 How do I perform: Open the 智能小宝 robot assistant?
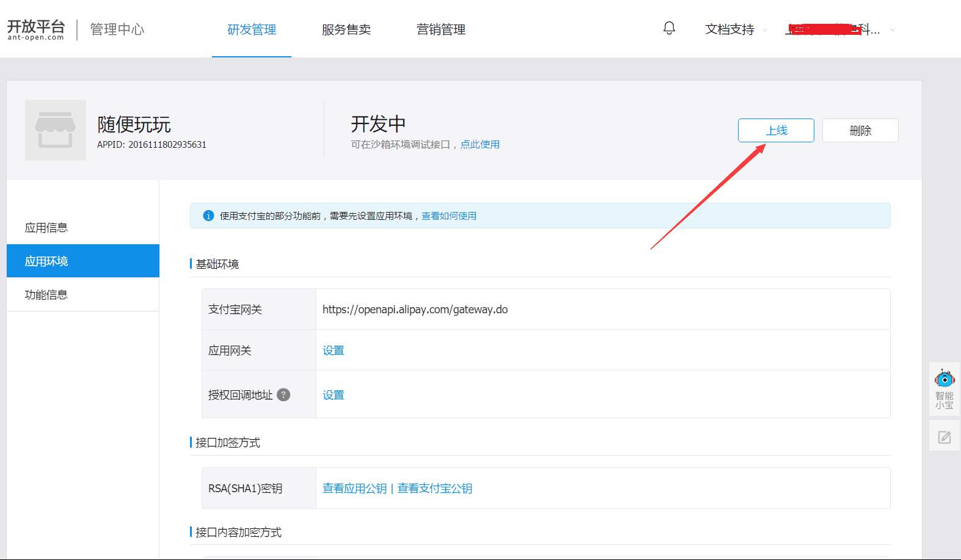coord(945,389)
